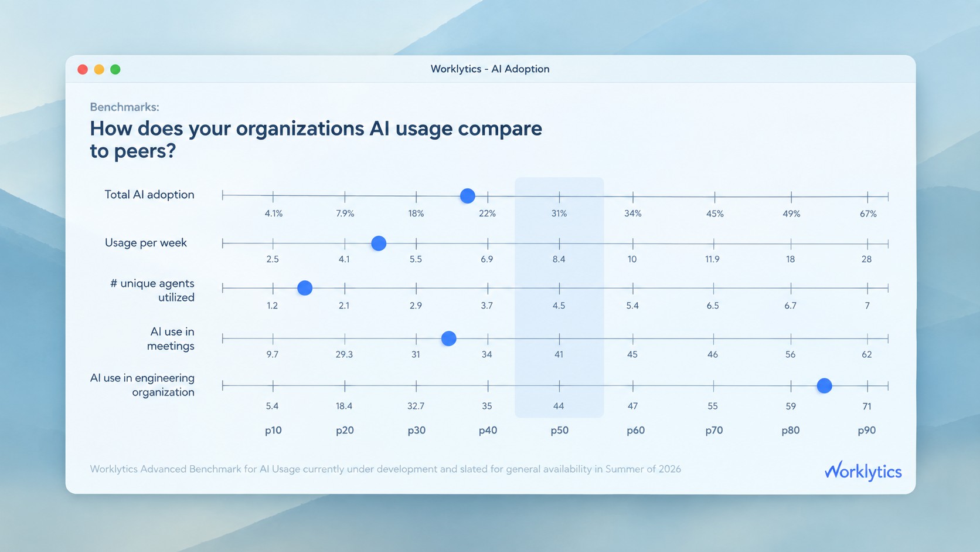The image size is (980, 552).
Task: Maximize the window with green button
Action: [x=115, y=69]
